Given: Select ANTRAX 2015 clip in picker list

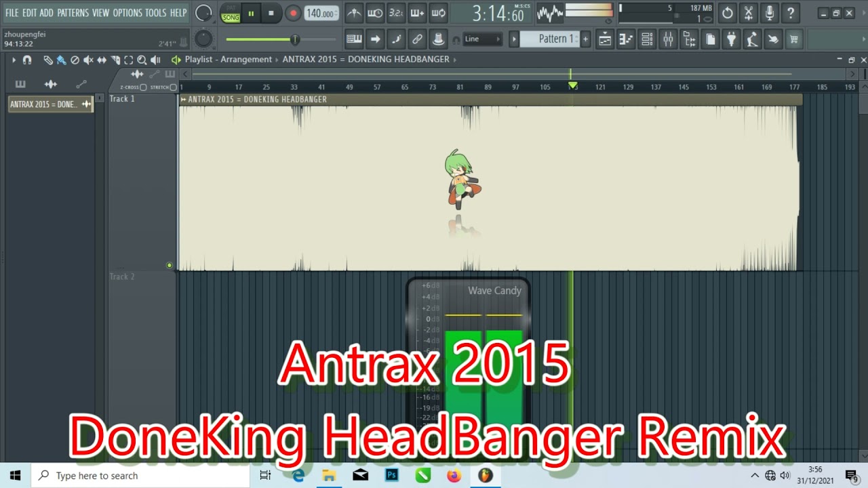Looking at the screenshot, I should pos(51,104).
